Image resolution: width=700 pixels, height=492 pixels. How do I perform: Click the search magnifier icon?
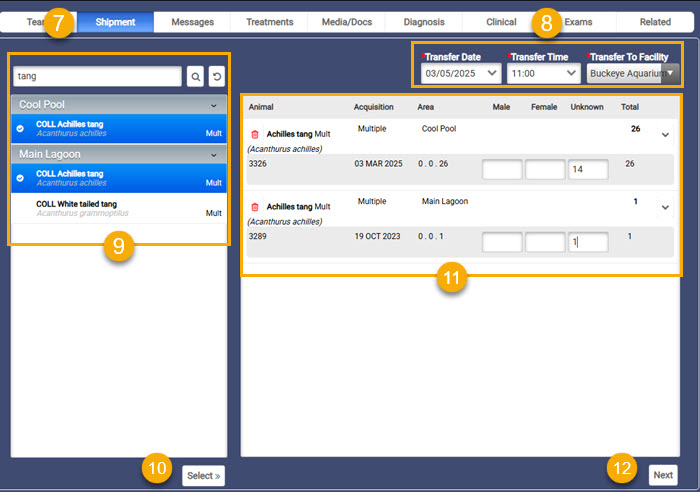[195, 76]
